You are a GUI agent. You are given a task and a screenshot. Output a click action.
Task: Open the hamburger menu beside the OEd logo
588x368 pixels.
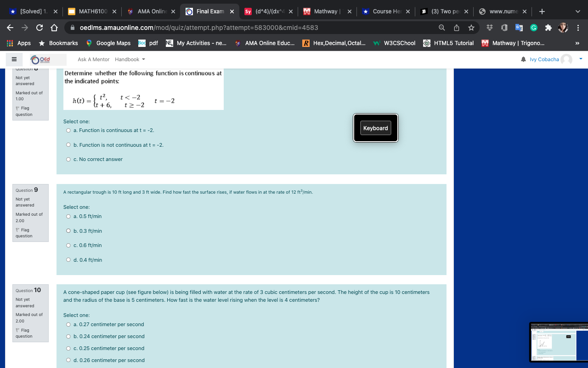click(14, 59)
